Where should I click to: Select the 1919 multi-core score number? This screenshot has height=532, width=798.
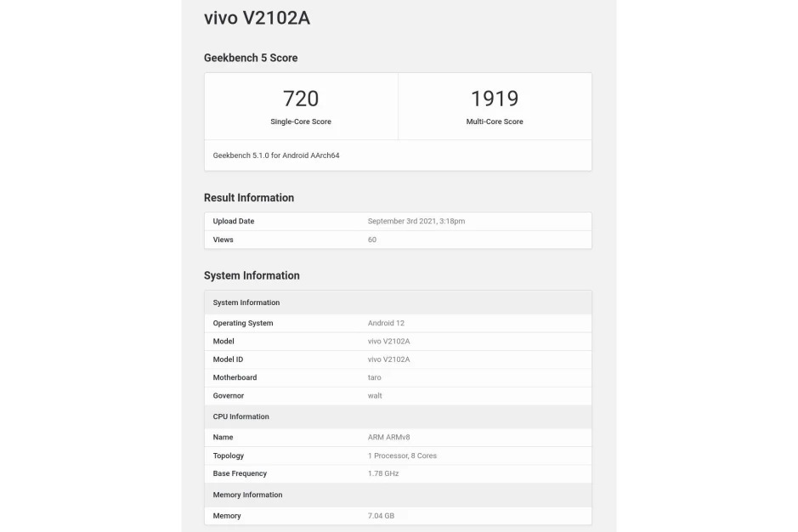click(x=495, y=99)
